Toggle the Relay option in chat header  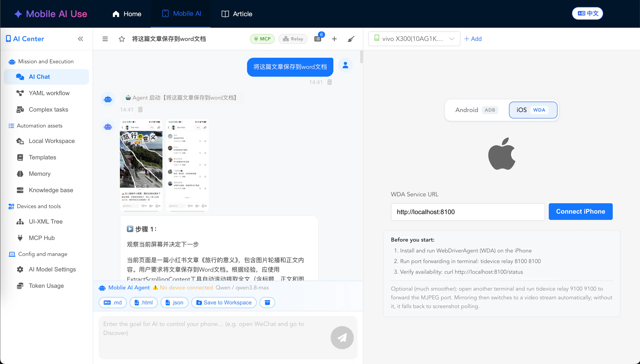coord(293,39)
